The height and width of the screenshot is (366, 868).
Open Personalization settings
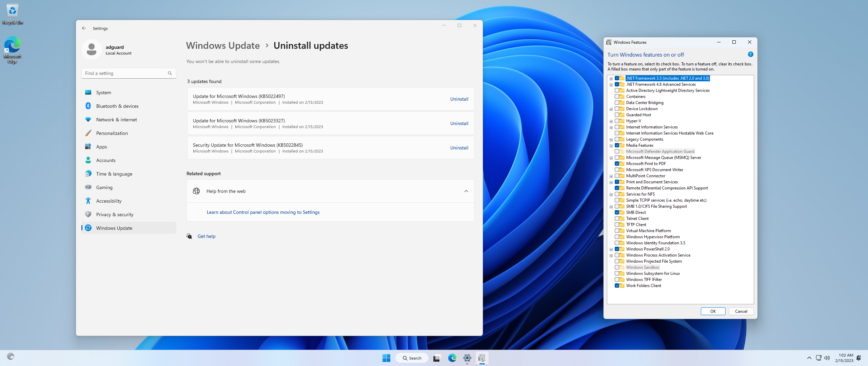click(129, 133)
